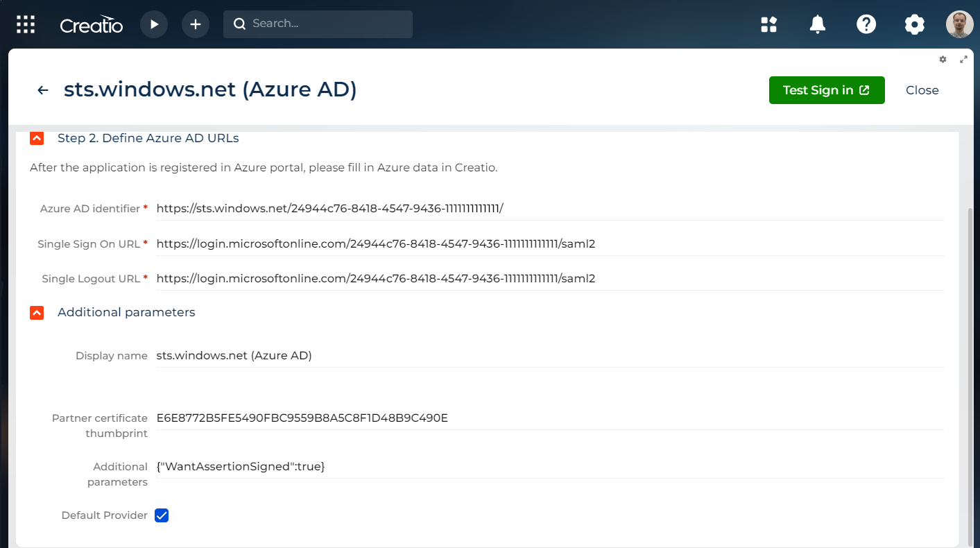Open the help question mark icon
The height and width of the screenshot is (548, 980).
(866, 25)
